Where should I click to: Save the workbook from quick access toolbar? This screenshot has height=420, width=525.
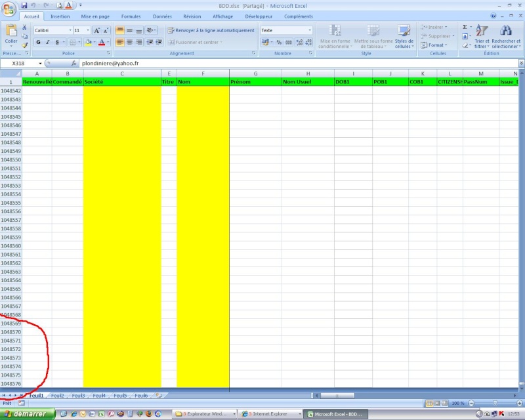pyautogui.click(x=24, y=5)
